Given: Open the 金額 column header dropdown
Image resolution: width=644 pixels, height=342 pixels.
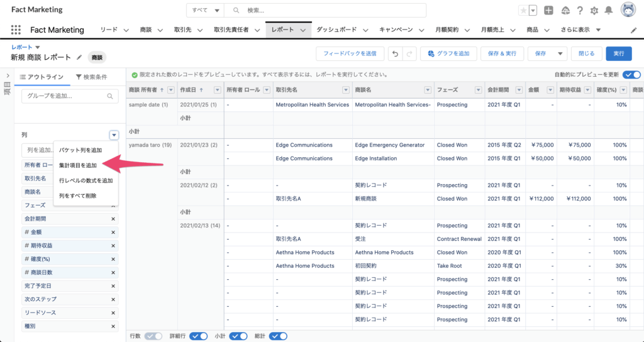Looking at the screenshot, I should click(550, 90).
